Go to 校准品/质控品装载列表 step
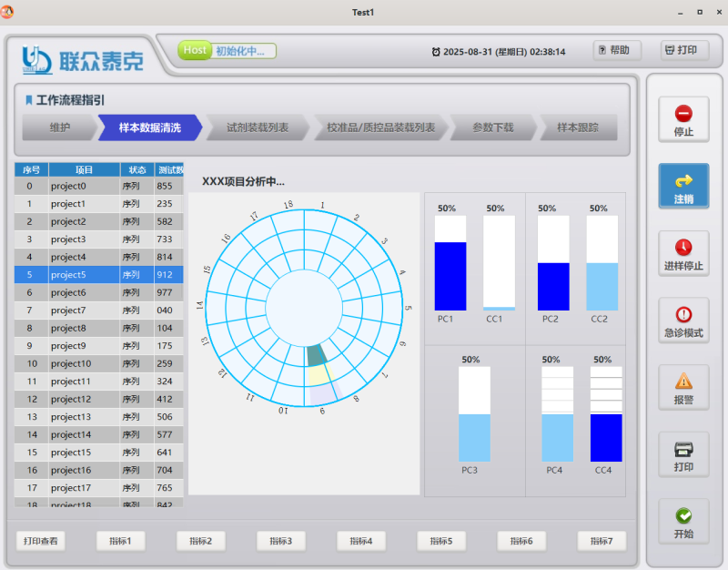This screenshot has width=728, height=570. point(380,127)
